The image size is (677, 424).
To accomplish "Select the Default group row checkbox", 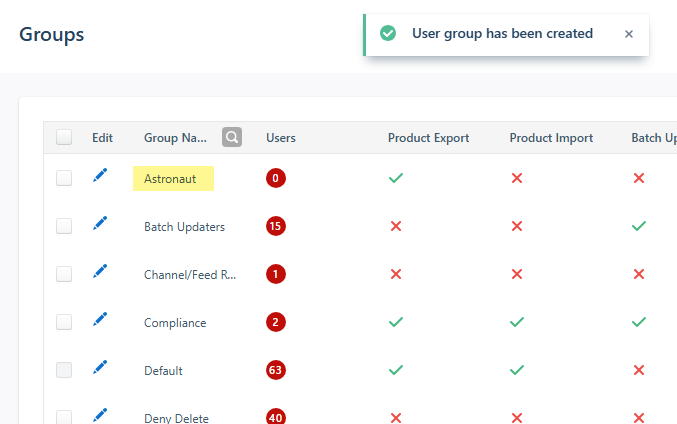I will [64, 370].
